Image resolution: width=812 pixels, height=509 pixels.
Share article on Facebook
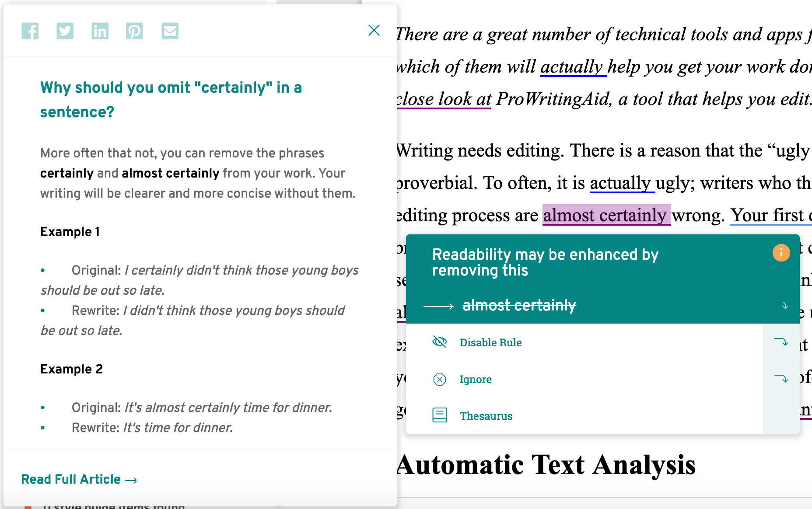point(30,31)
